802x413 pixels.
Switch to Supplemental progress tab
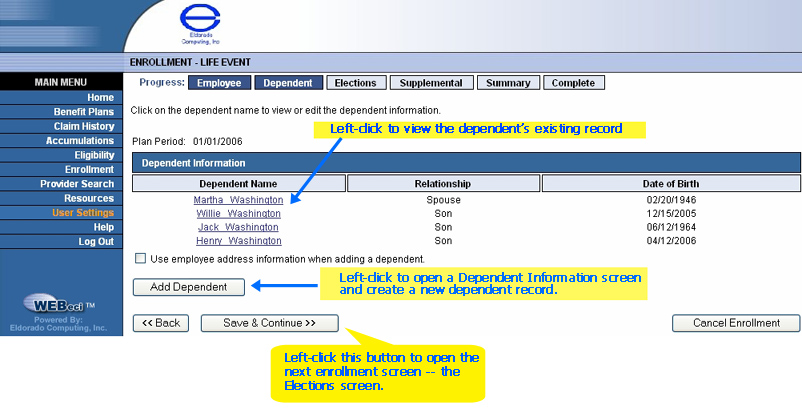(x=431, y=83)
